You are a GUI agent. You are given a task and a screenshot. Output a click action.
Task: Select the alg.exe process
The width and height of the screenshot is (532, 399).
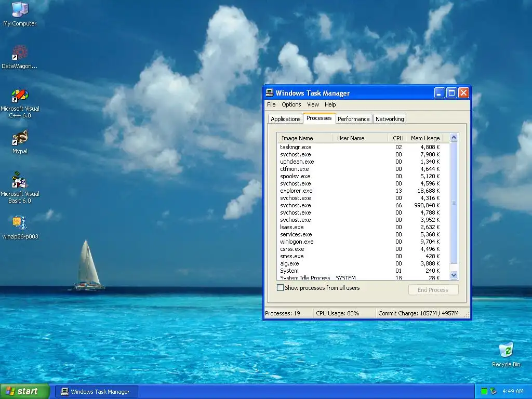point(363,263)
